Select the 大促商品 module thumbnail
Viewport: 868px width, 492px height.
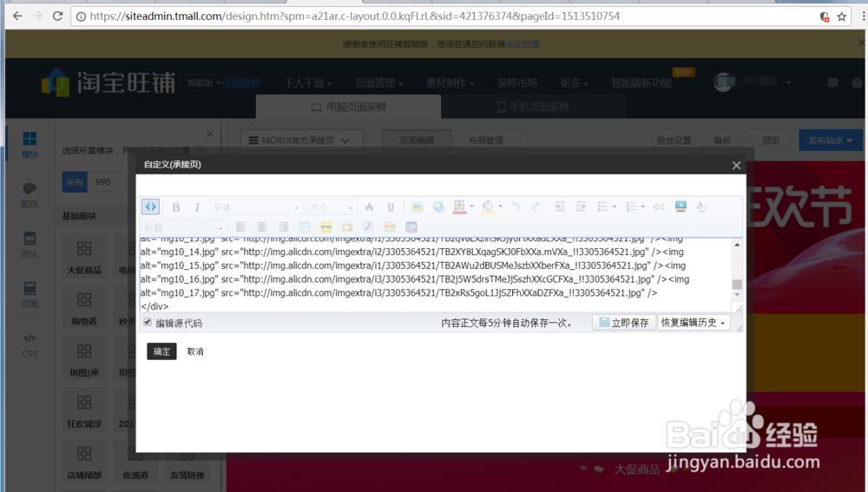click(84, 256)
